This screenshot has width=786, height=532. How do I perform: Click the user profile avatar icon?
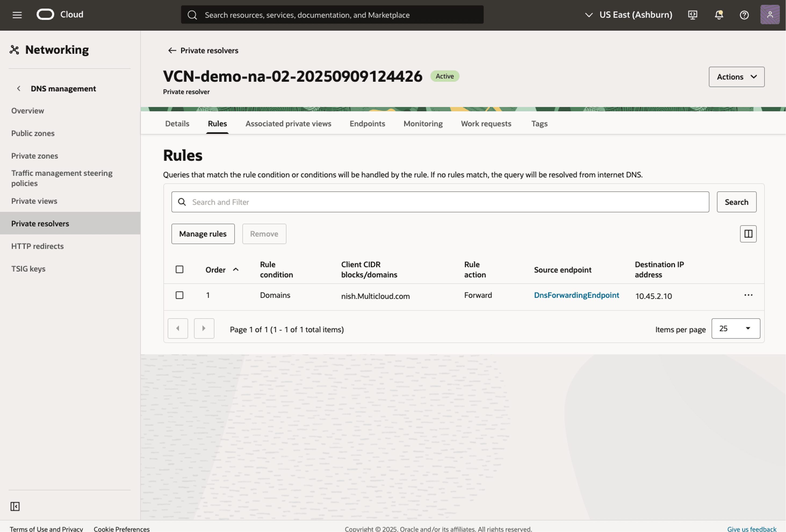tap(770, 15)
